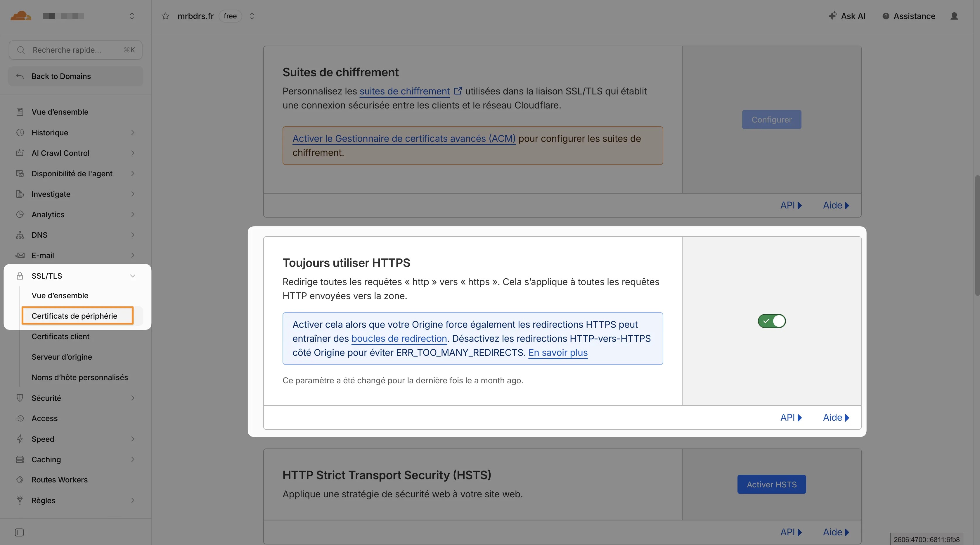
Task: Star the mrbdrs.fr domain
Action: coord(165,16)
